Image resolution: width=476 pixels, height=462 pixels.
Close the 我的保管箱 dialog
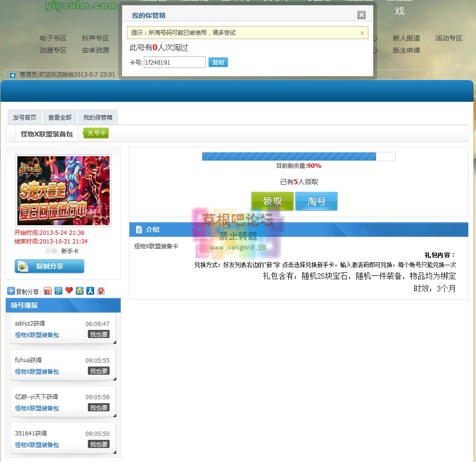[362, 15]
